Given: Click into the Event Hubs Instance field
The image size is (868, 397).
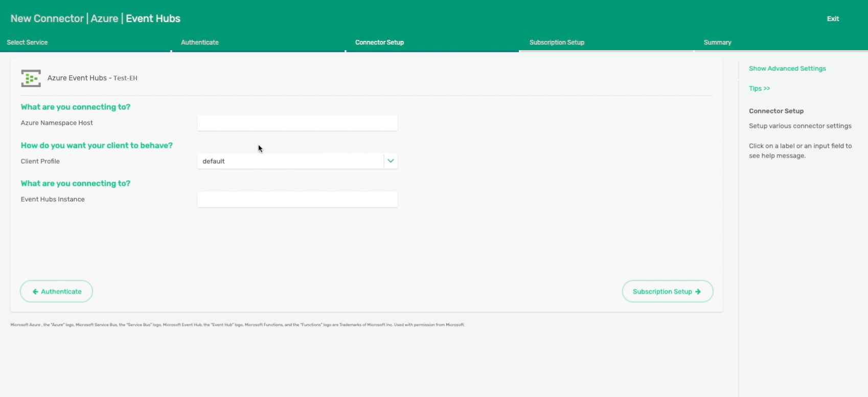Looking at the screenshot, I should pos(297,200).
